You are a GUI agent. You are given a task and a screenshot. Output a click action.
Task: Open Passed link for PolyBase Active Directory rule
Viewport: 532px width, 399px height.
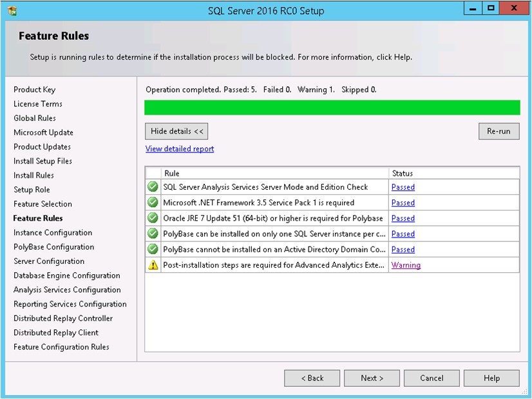click(403, 250)
